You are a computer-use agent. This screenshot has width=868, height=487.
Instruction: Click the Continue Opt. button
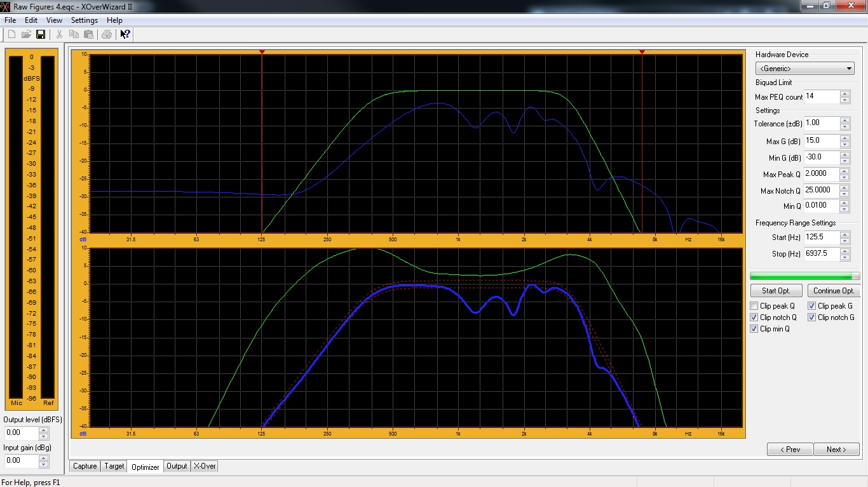coord(834,291)
